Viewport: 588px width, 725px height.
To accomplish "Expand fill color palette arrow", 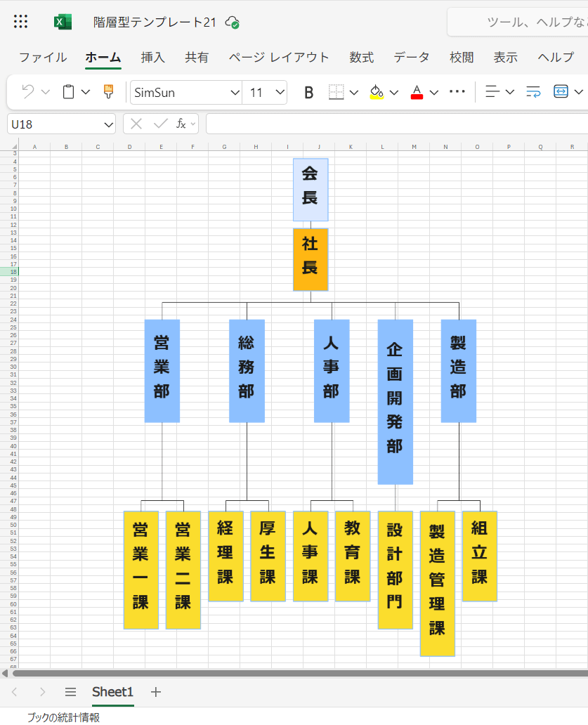I will 394,93.
